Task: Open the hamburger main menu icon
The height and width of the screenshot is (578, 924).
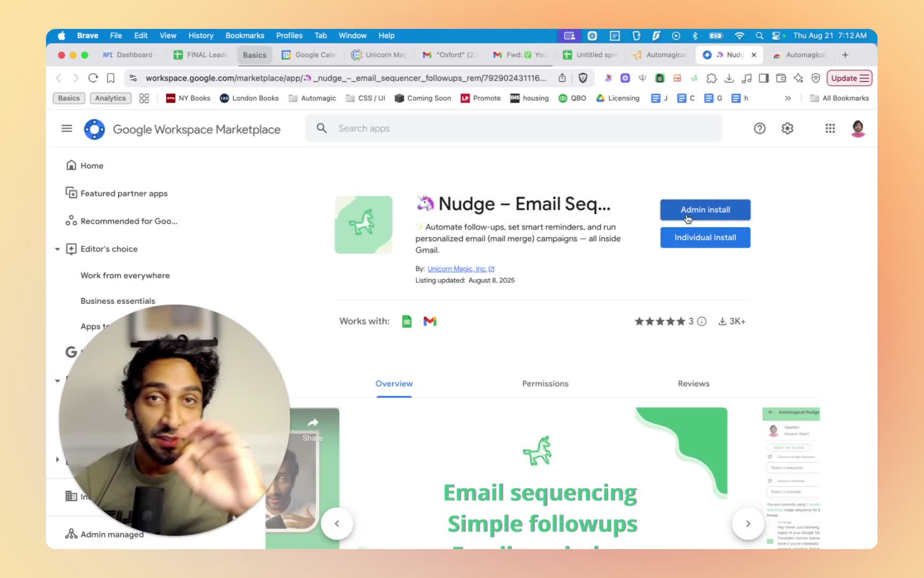Action: [67, 128]
